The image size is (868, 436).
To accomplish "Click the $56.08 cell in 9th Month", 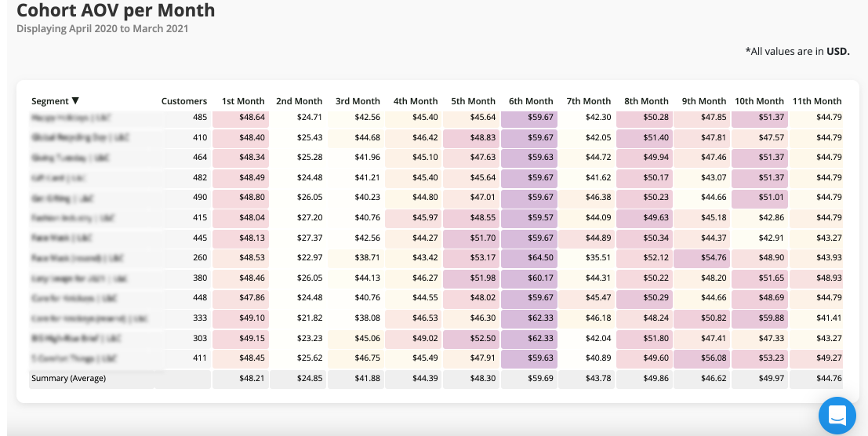I will (x=703, y=358).
